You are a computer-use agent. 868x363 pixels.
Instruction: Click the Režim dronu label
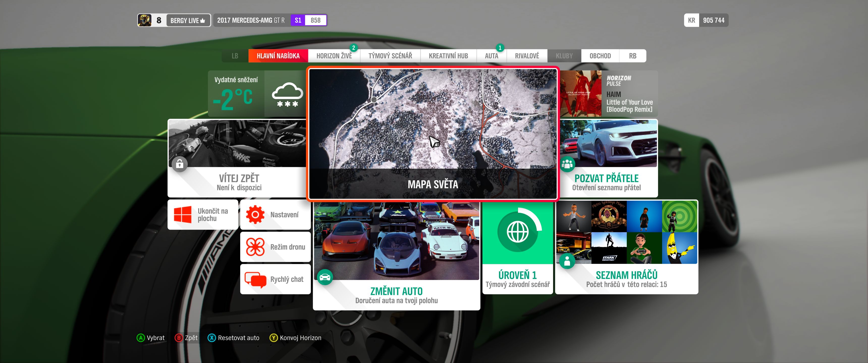tap(288, 247)
